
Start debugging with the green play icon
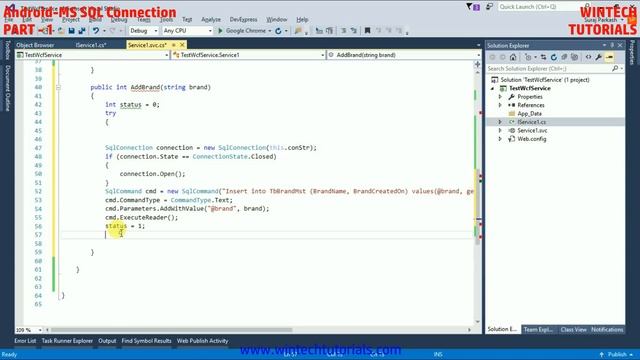tap(220, 31)
